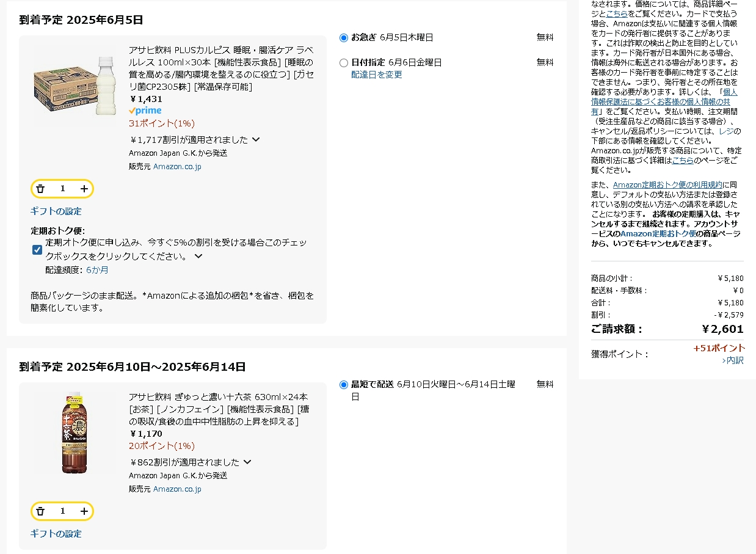The width and height of the screenshot is (756, 554).
Task: Click the 到着予定 2025年6月5日 heading
Action: [x=81, y=20]
